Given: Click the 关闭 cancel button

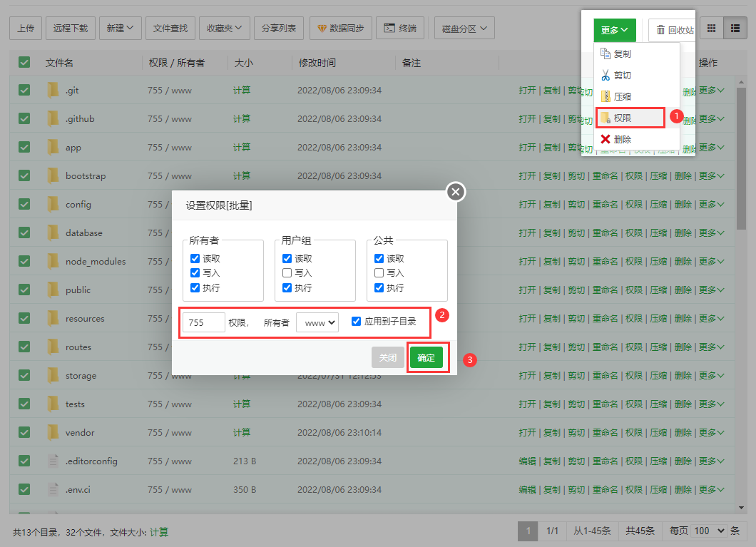Looking at the screenshot, I should [x=387, y=358].
